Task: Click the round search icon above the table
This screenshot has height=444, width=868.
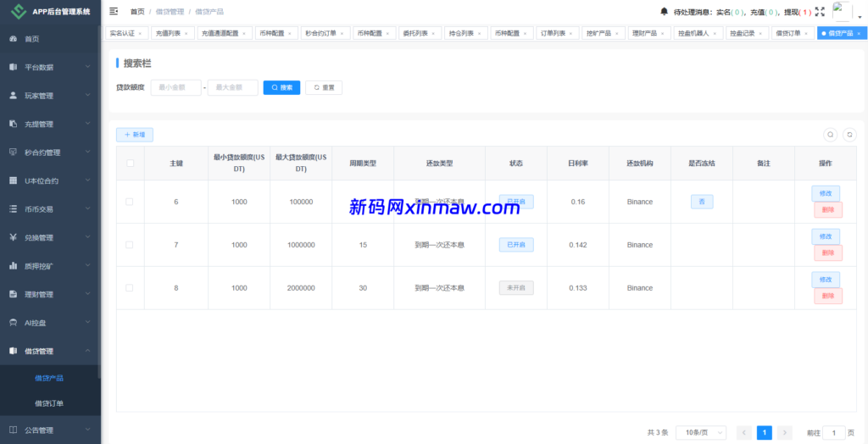Action: point(830,135)
